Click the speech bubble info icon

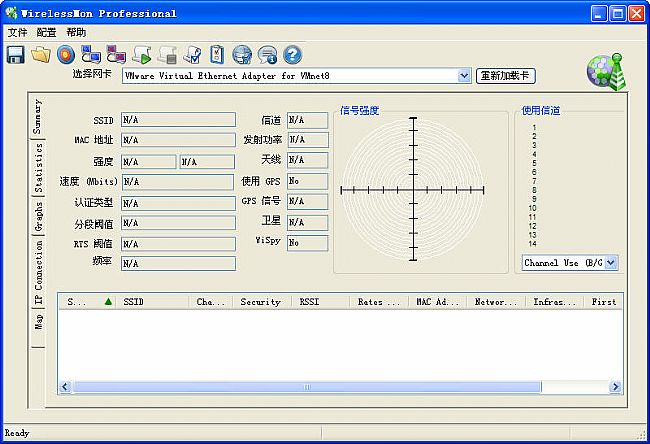267,55
